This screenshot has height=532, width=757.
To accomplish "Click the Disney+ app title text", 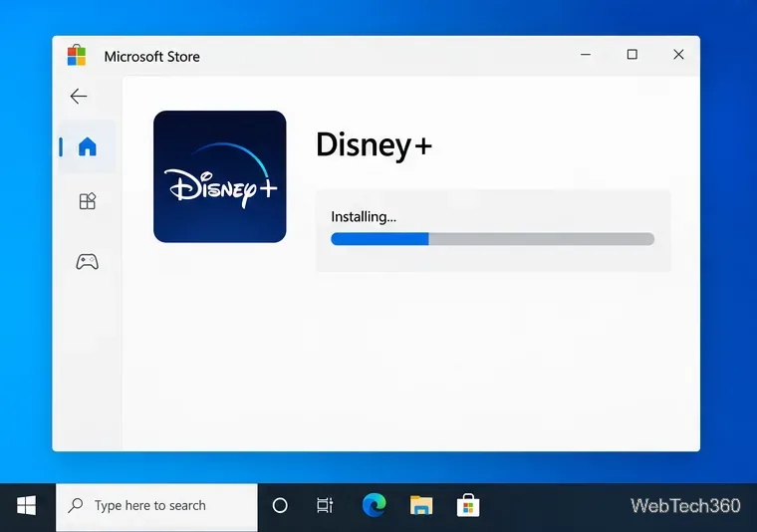I will pos(374,144).
